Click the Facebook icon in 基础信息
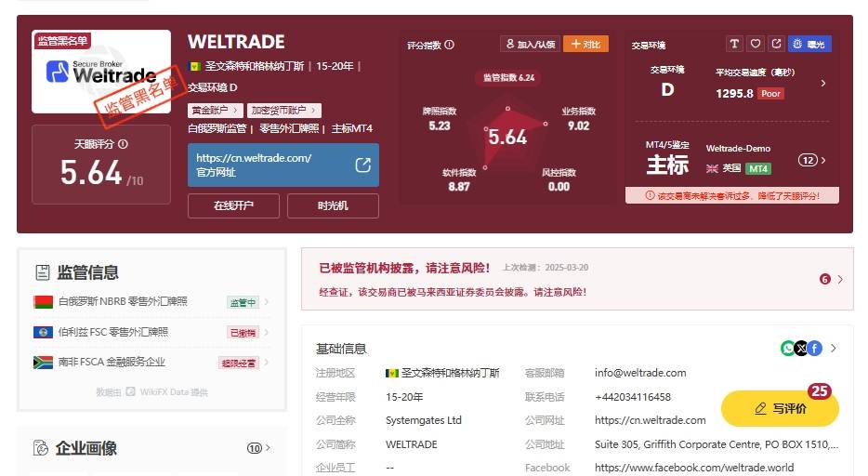Screen dimensions: 868x476 coord(814,348)
